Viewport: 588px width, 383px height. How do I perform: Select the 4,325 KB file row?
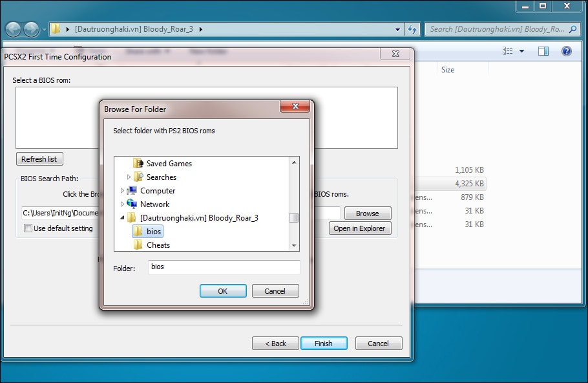(450, 184)
